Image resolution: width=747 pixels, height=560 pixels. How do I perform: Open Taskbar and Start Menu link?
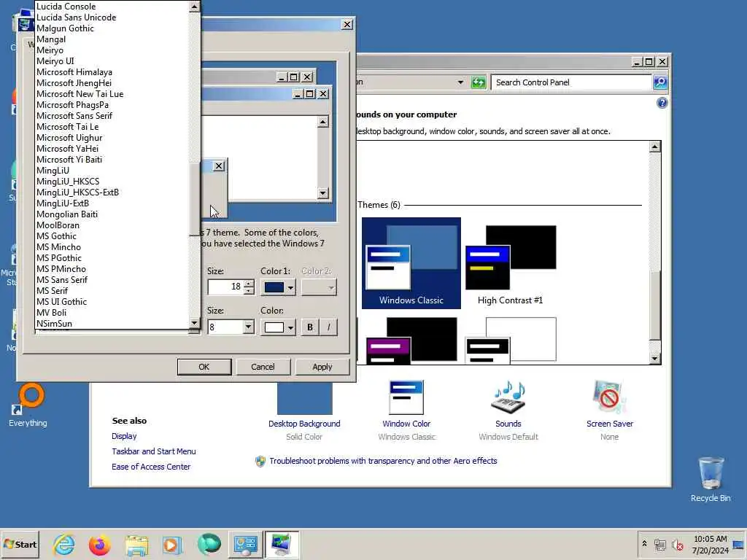pyautogui.click(x=153, y=451)
